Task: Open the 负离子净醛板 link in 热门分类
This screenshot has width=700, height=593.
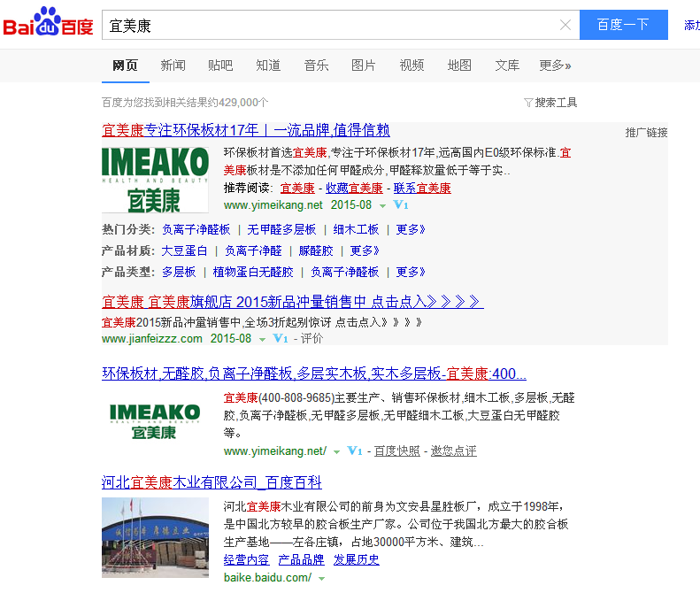Action: pyautogui.click(x=196, y=229)
